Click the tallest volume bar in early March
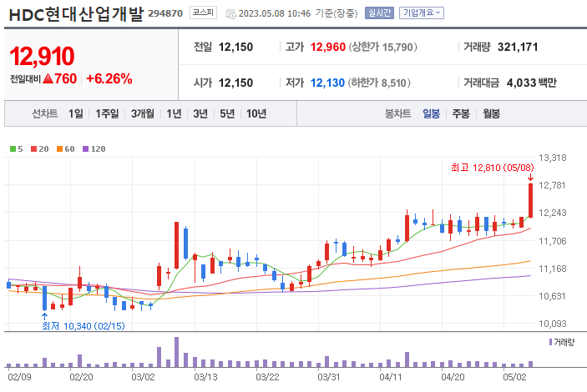The width and height of the screenshot is (587, 392). pos(177,352)
